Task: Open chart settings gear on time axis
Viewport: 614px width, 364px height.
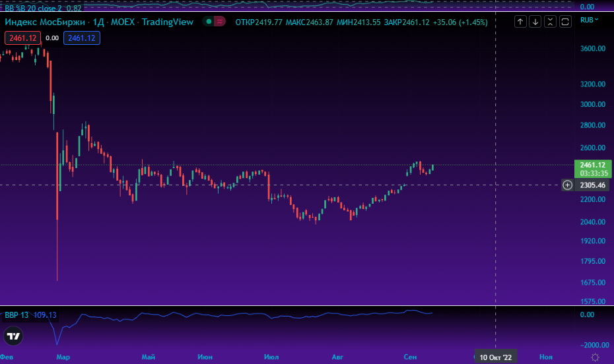Action: [x=596, y=357]
